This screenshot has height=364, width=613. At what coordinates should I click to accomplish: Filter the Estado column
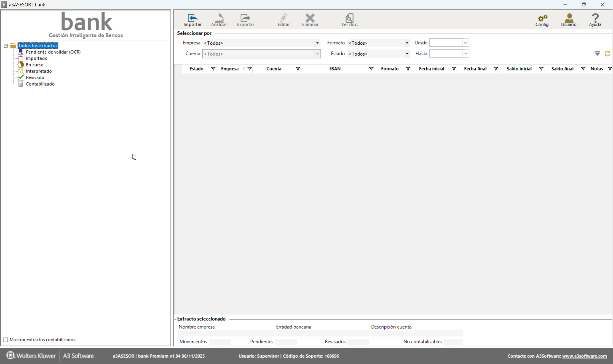[213, 69]
